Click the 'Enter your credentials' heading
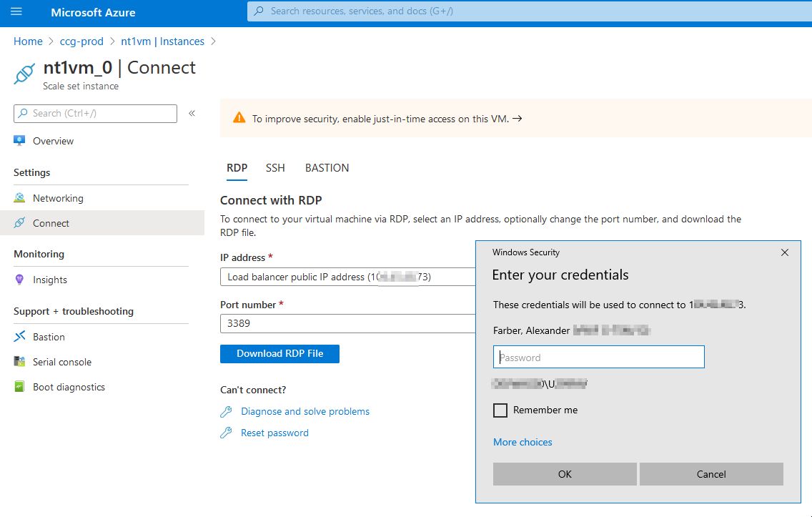The height and width of the screenshot is (517, 812). coord(560,275)
